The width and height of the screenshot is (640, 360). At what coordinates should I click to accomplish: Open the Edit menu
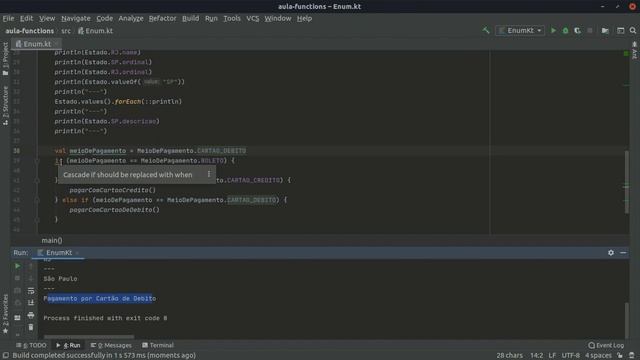click(x=27, y=18)
